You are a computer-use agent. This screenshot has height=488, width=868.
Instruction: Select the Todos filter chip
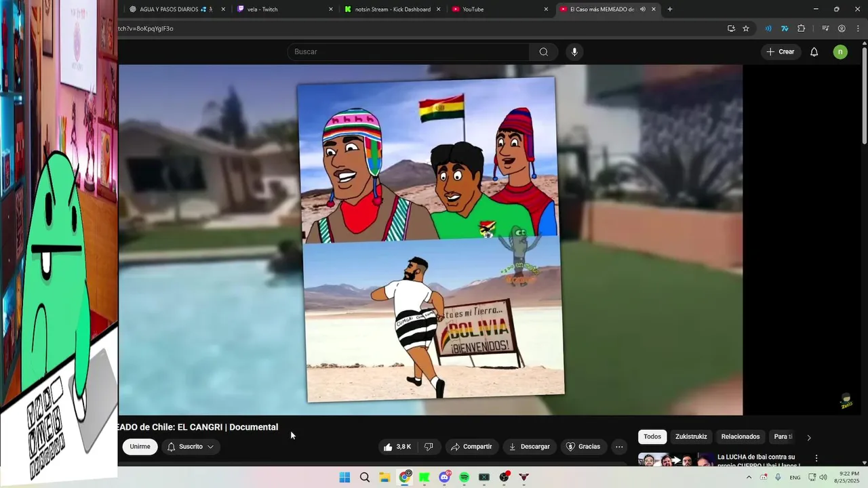coord(652,437)
